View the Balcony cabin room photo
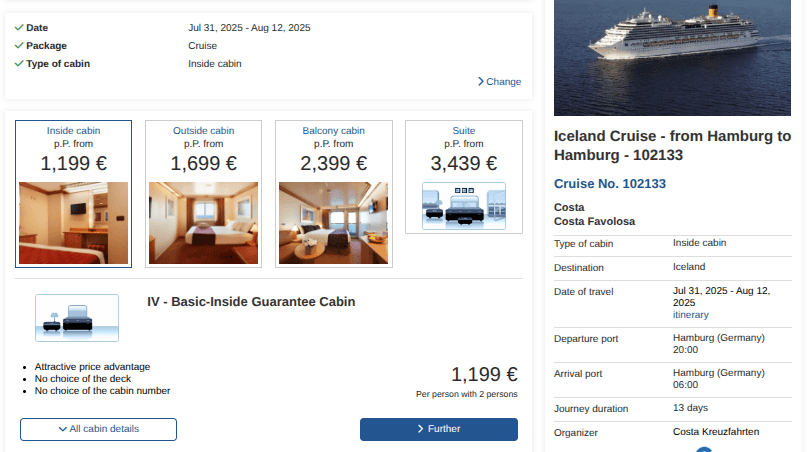This screenshot has width=807, height=452. [333, 223]
